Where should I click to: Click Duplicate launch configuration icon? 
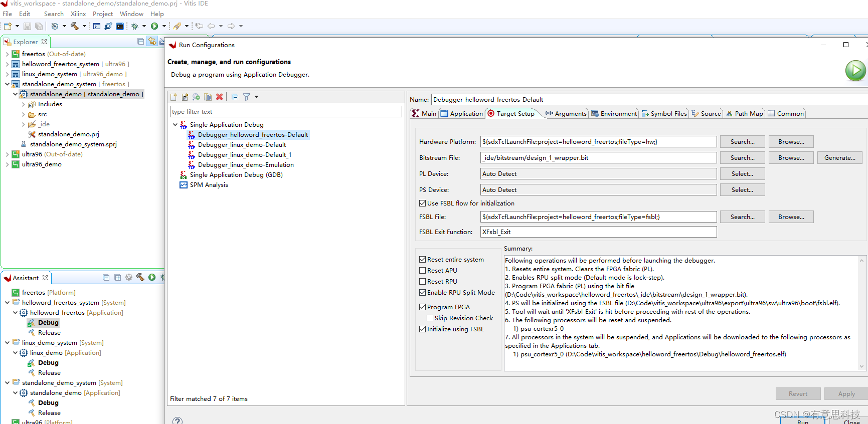click(x=208, y=97)
